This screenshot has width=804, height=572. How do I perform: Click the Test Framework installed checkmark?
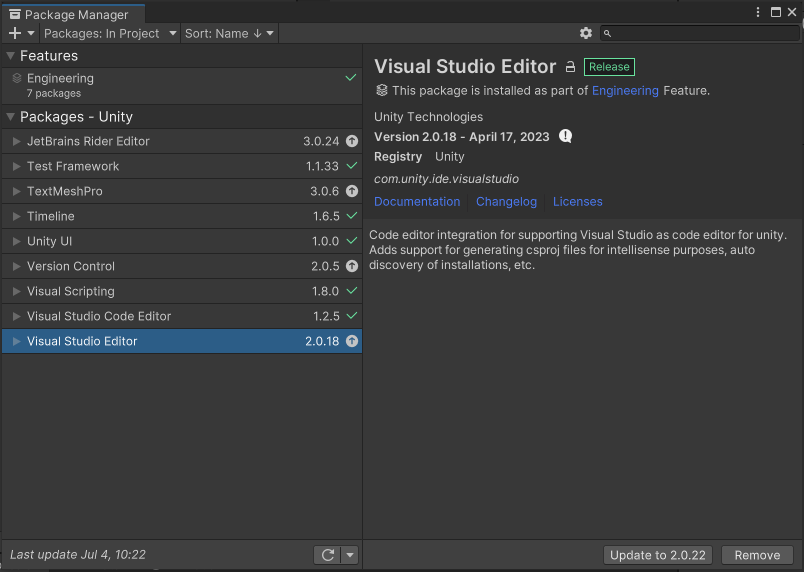[x=352, y=166]
